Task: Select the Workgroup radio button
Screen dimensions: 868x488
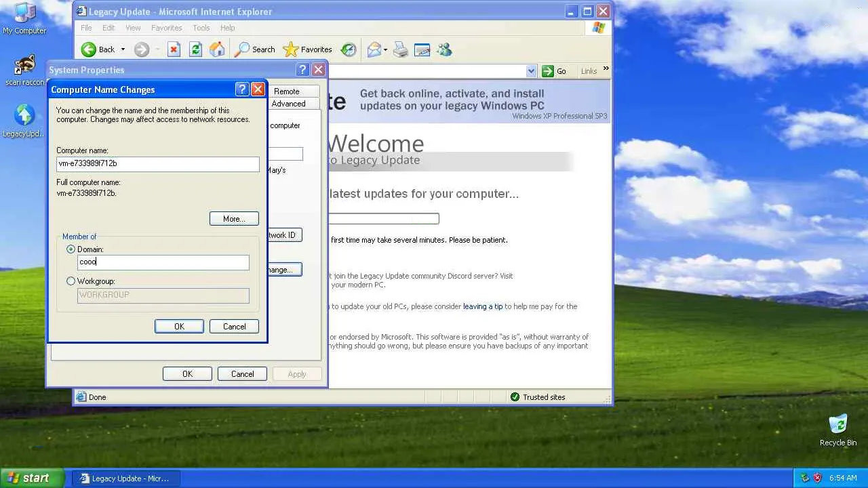Action: (71, 281)
